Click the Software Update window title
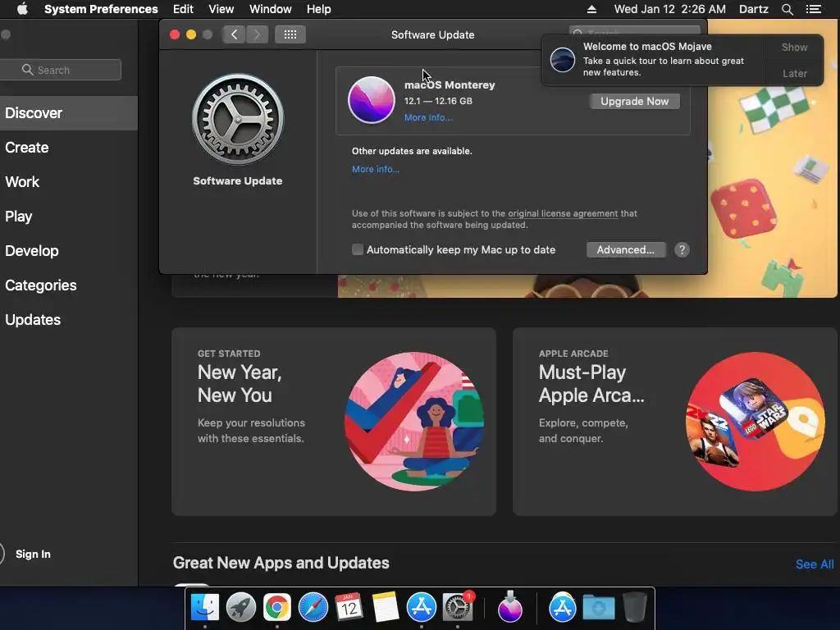 point(433,34)
